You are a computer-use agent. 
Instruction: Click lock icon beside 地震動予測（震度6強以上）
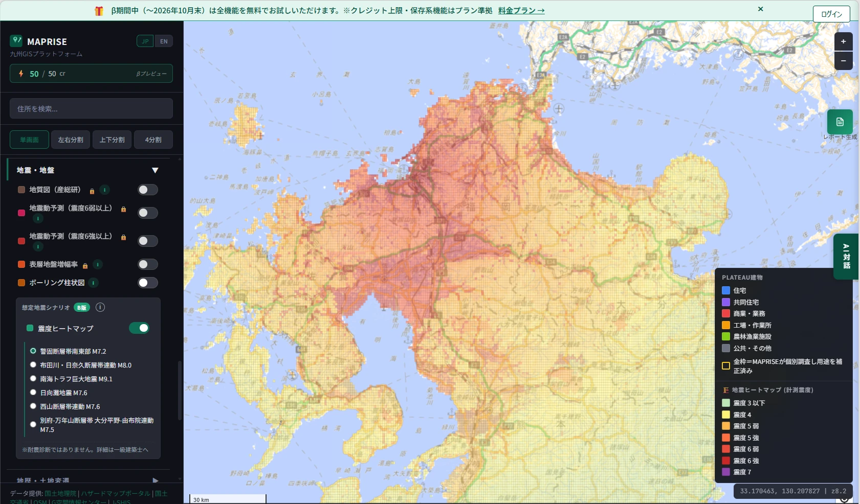pos(123,237)
